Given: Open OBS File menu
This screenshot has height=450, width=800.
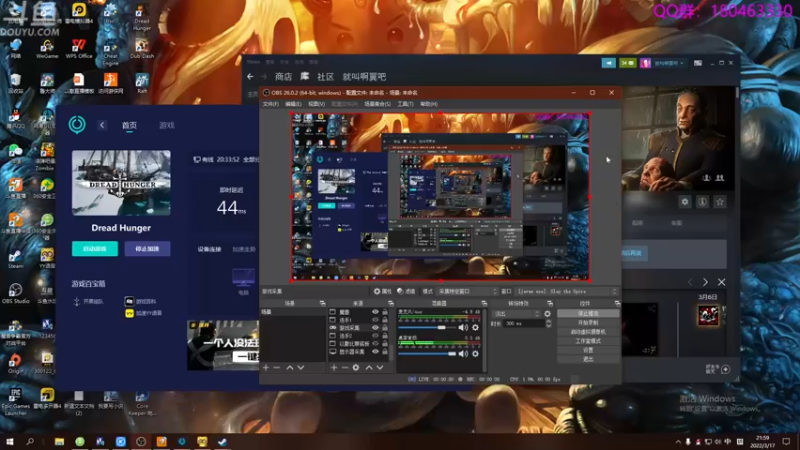Looking at the screenshot, I should [x=270, y=104].
